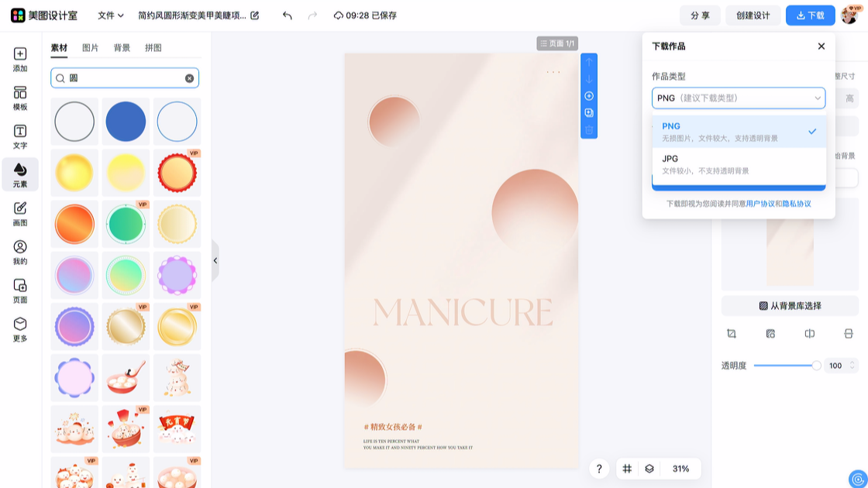The image size is (868, 488).
Task: Switch to the 图片 tab
Action: coord(91,48)
